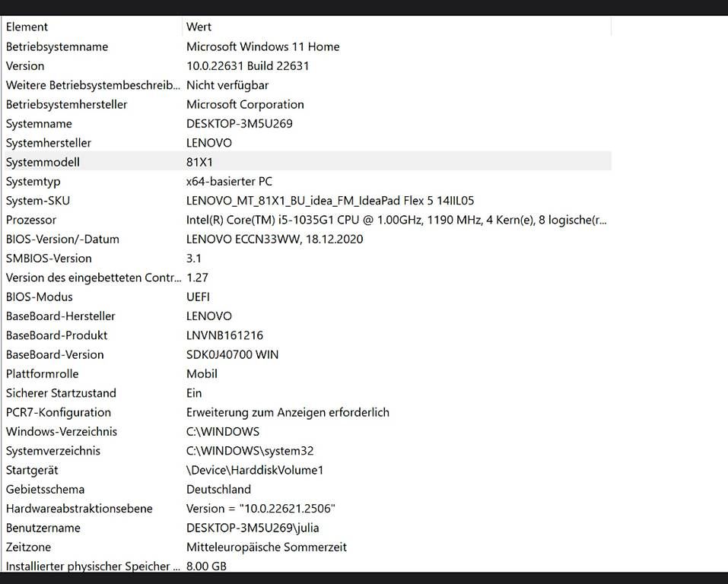Select value x64-basierter PC

tap(230, 182)
